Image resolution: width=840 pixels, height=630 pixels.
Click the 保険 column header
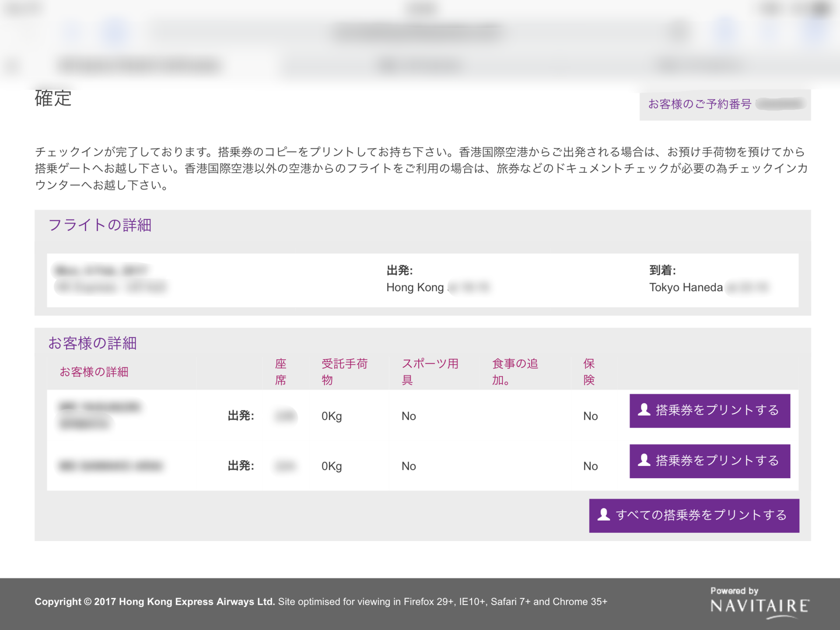click(x=589, y=372)
